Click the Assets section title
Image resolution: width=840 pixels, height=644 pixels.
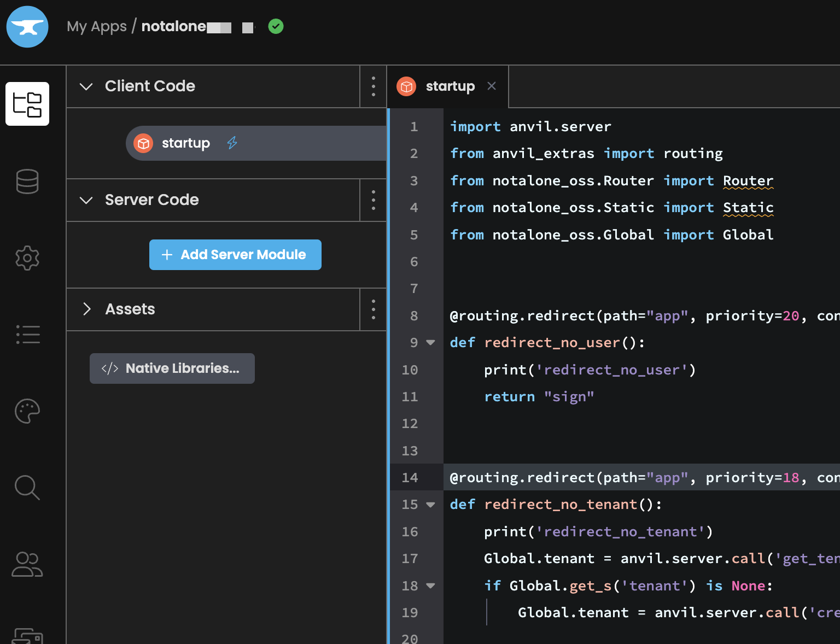click(x=130, y=309)
